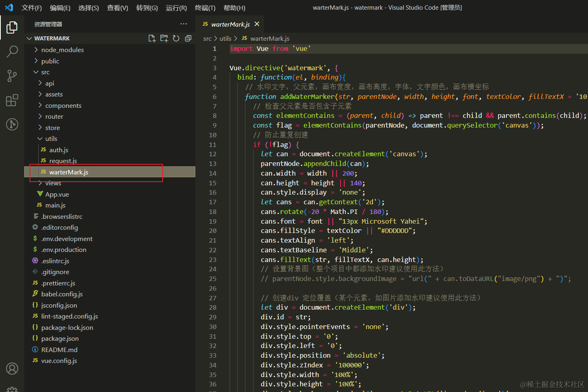Open the 终端(T) menu
This screenshot has width=588, height=392.
click(205, 8)
